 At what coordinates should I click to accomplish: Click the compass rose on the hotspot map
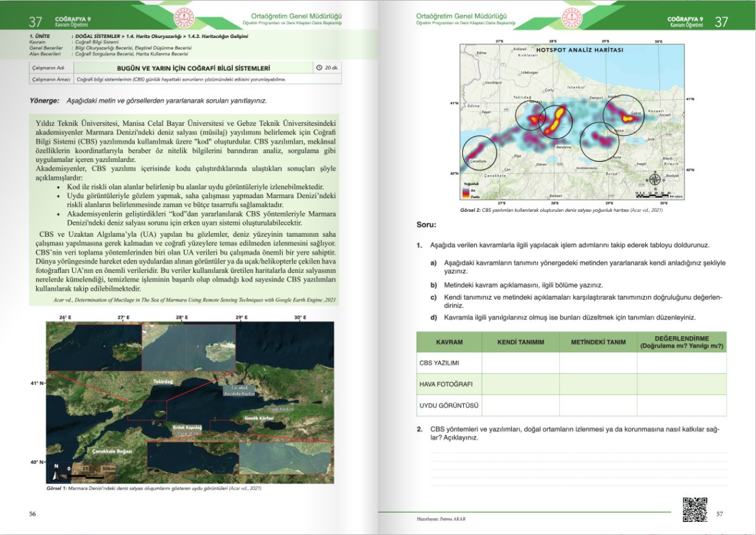coord(654,180)
